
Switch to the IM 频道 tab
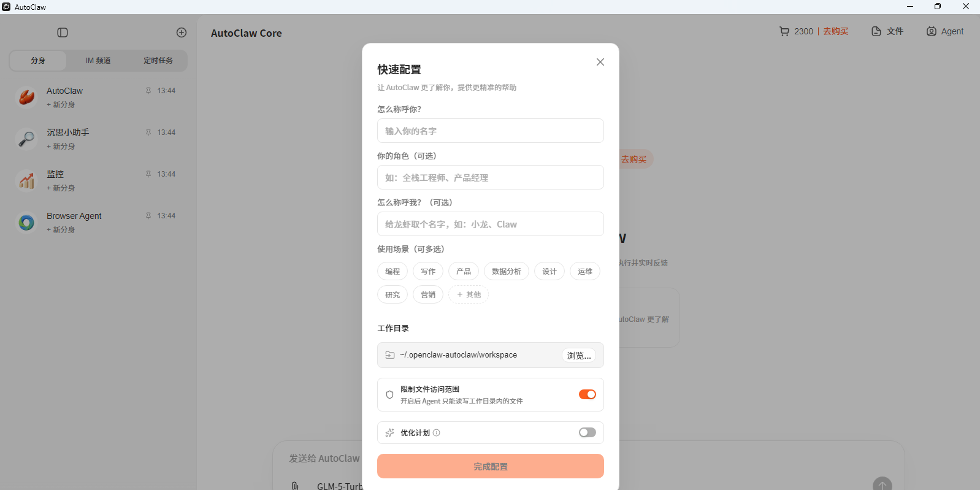(x=98, y=61)
